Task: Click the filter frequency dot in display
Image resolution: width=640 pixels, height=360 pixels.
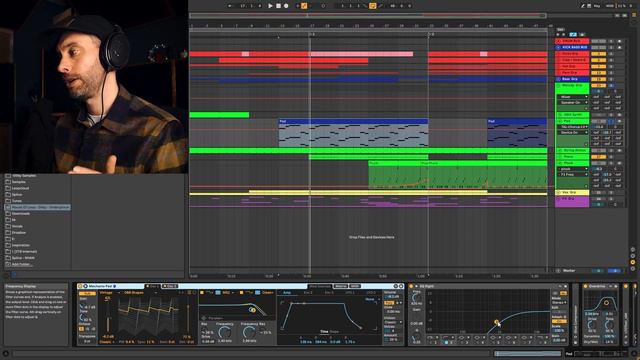Action: tap(252, 310)
